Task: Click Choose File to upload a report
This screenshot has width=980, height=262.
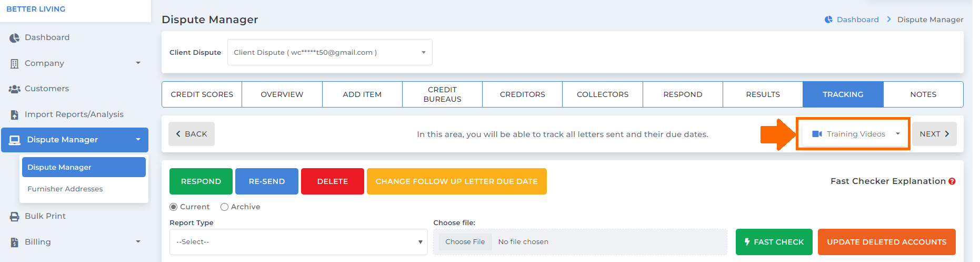Action: [x=465, y=242]
